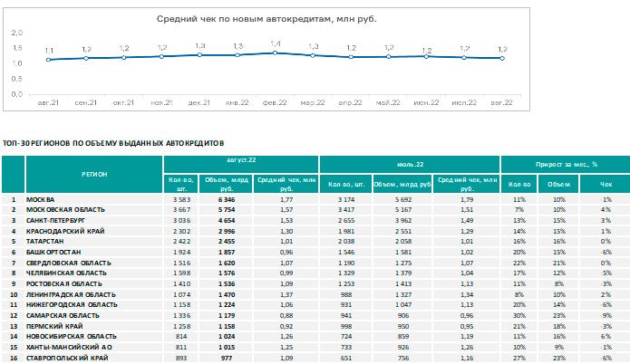Select the авг.21 data point on line chart

point(49,60)
